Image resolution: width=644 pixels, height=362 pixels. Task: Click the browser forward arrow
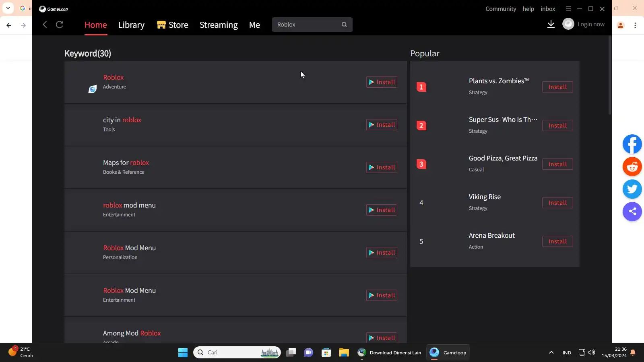click(23, 25)
